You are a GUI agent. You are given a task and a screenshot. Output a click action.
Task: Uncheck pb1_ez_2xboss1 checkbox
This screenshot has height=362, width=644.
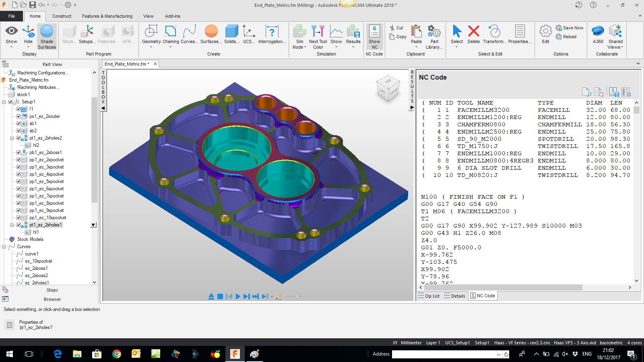coord(19,152)
